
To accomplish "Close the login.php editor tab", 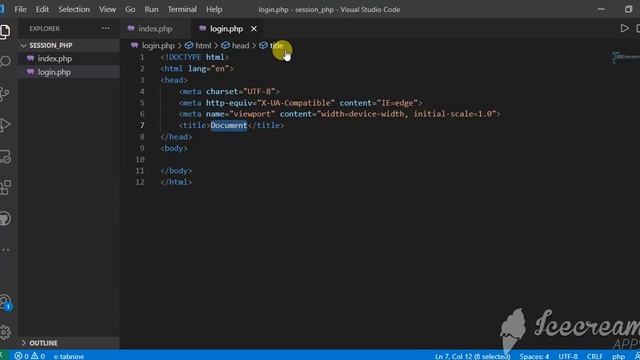I will coord(254,29).
